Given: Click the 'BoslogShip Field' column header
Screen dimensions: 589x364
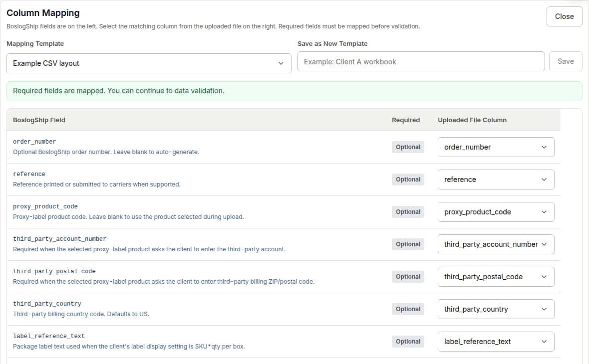Looking at the screenshot, I should coord(39,120).
